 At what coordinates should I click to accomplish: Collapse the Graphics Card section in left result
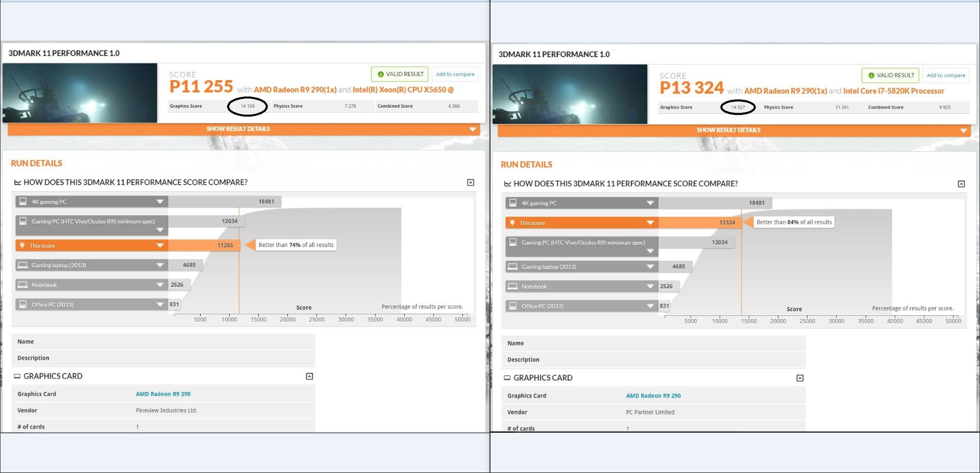[309, 377]
